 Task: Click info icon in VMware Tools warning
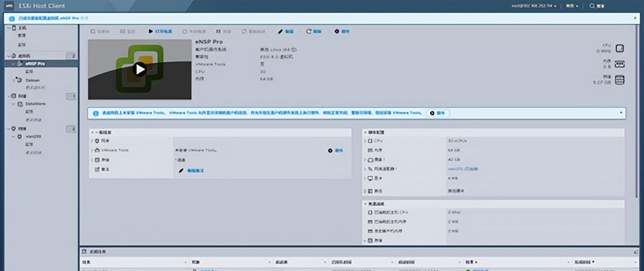click(96, 113)
